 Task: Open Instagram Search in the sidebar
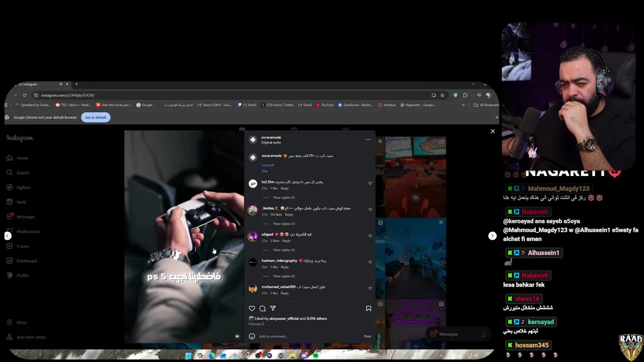[x=18, y=172]
